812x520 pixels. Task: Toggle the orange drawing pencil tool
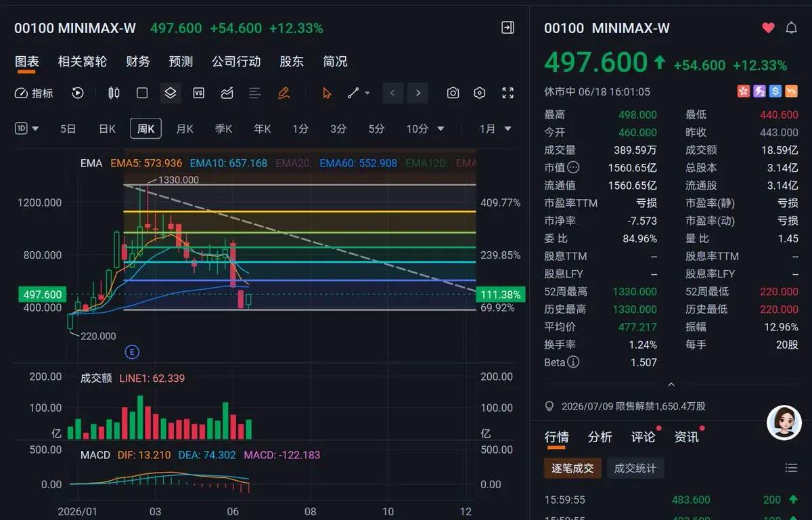284,93
